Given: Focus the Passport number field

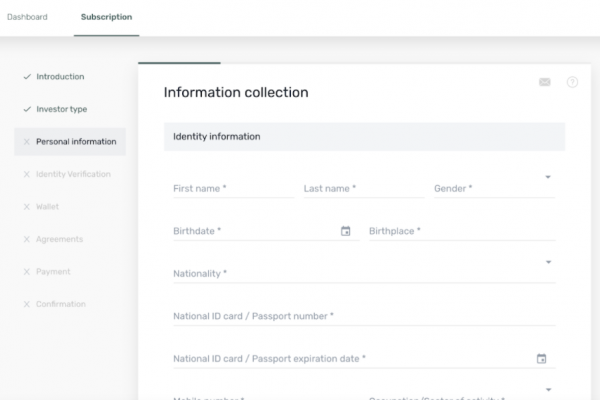Looking at the screenshot, I should pyautogui.click(x=364, y=316).
